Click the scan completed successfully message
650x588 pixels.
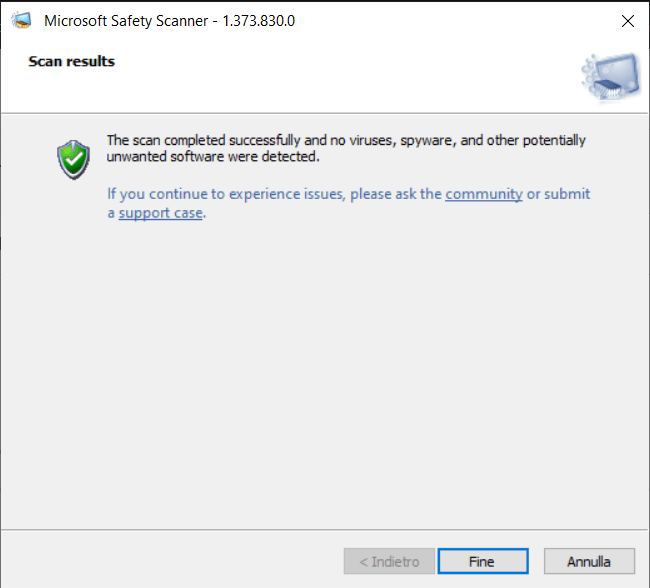click(x=346, y=148)
